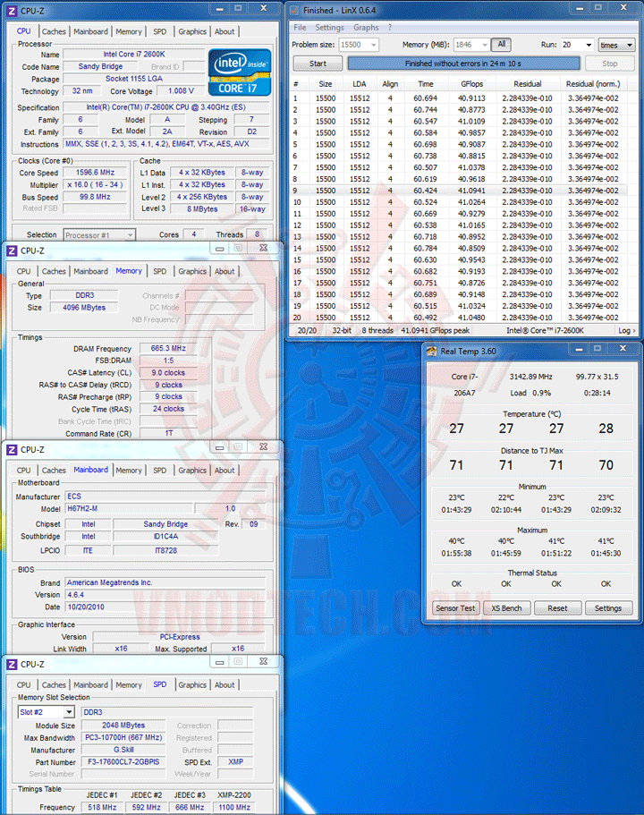Select run row 9 in LinX results

(459, 191)
